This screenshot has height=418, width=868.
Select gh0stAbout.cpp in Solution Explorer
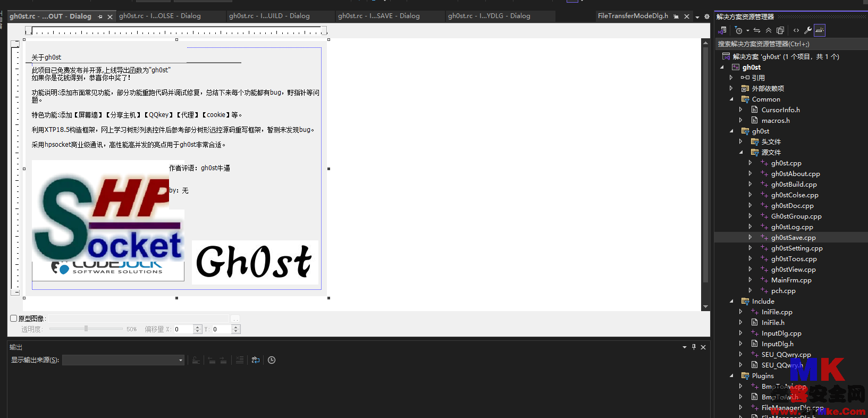[795, 174]
